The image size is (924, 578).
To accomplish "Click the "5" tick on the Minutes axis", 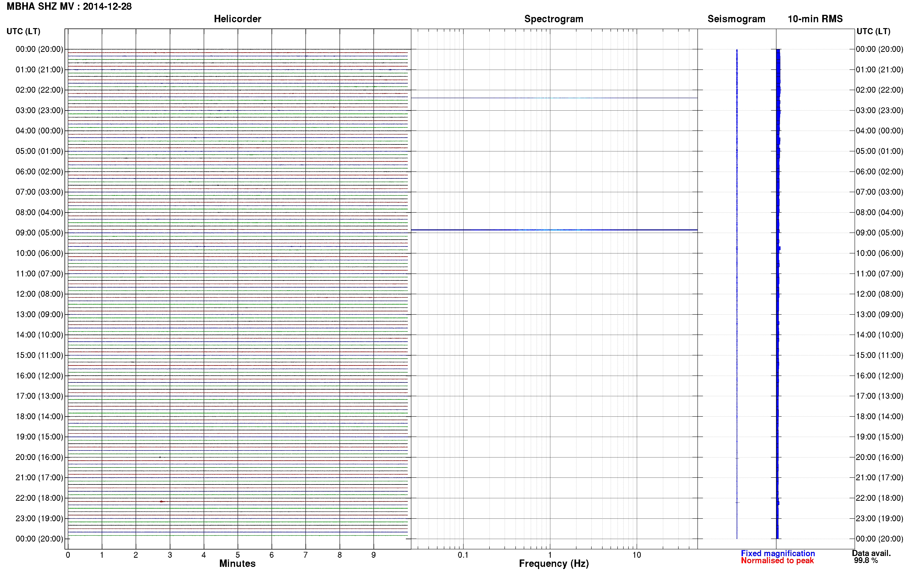I will pyautogui.click(x=238, y=555).
